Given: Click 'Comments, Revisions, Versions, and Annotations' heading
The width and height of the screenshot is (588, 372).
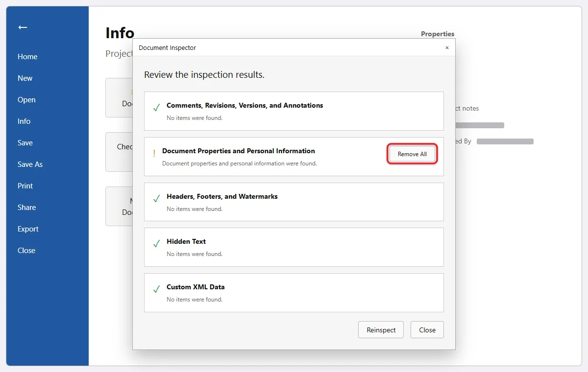Looking at the screenshot, I should click(245, 105).
